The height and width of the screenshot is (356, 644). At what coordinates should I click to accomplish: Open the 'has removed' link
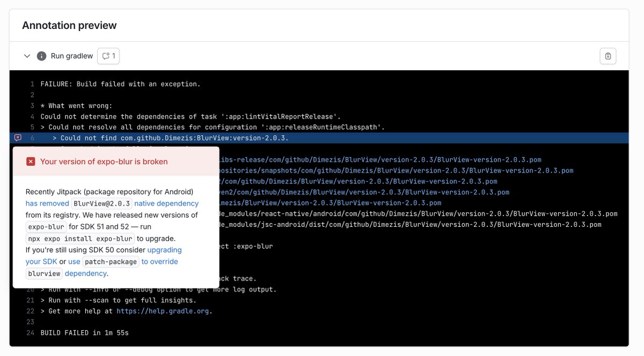[47, 203]
